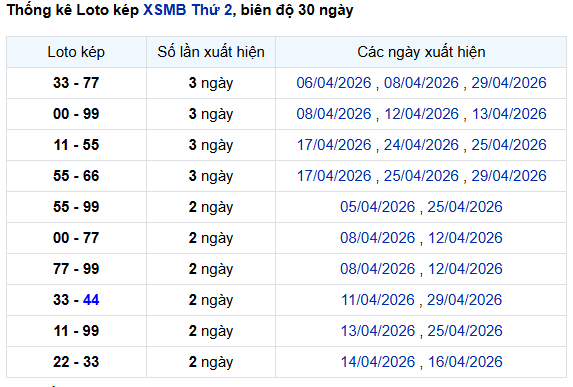The height and width of the screenshot is (387, 573).
Task: Choose date 12/04/2026 in the 77 - 99 row
Action: click(465, 269)
